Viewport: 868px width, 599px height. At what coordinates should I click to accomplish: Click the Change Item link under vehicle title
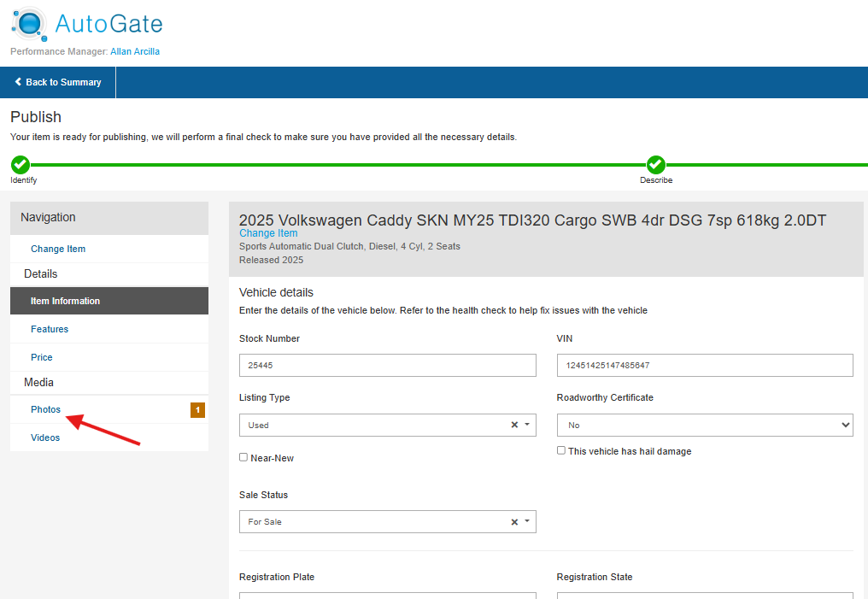click(x=268, y=233)
